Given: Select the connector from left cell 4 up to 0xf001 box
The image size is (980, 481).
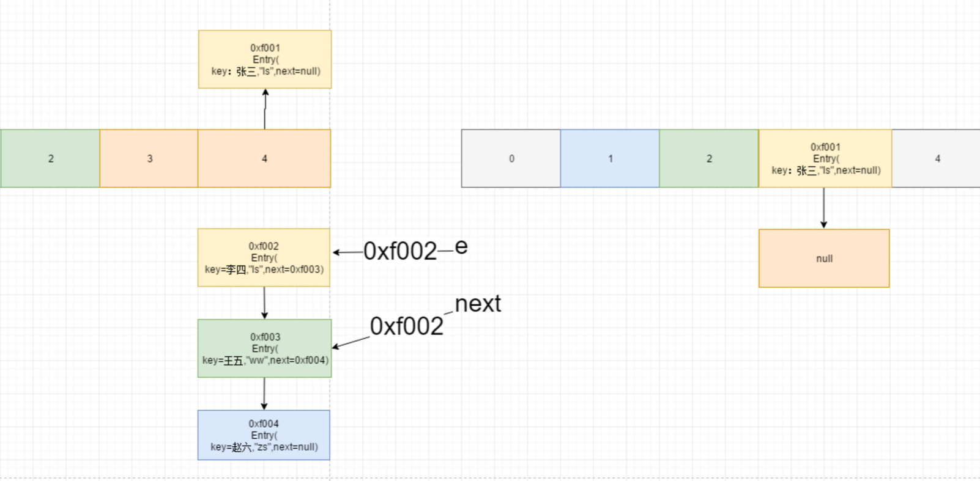Looking at the screenshot, I should [265, 109].
